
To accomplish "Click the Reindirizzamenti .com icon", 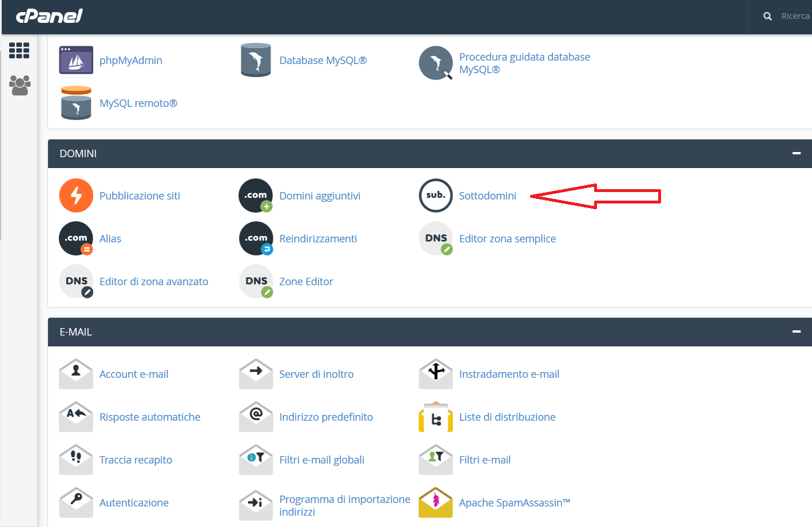I will 256,238.
